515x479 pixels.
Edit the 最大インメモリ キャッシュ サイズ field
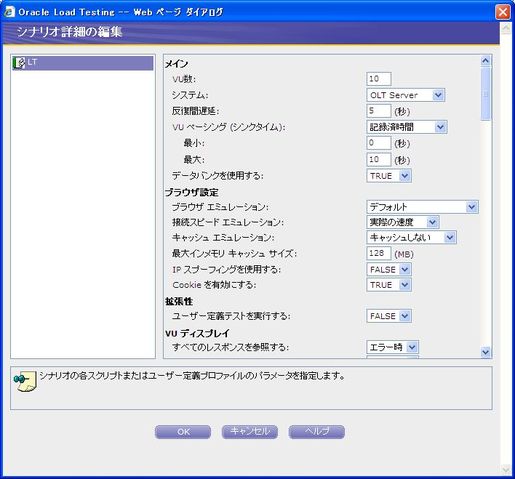tap(378, 253)
